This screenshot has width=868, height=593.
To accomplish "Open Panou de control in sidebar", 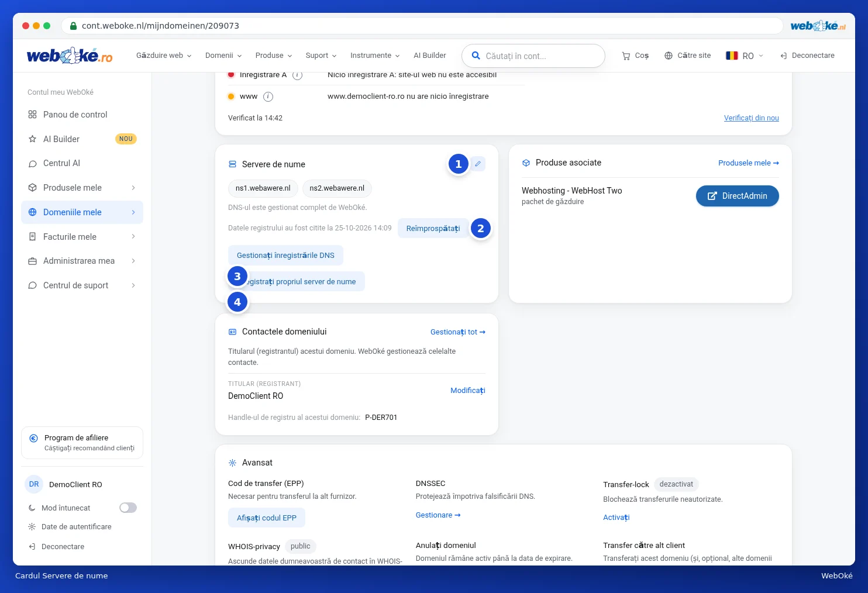I will [x=82, y=115].
